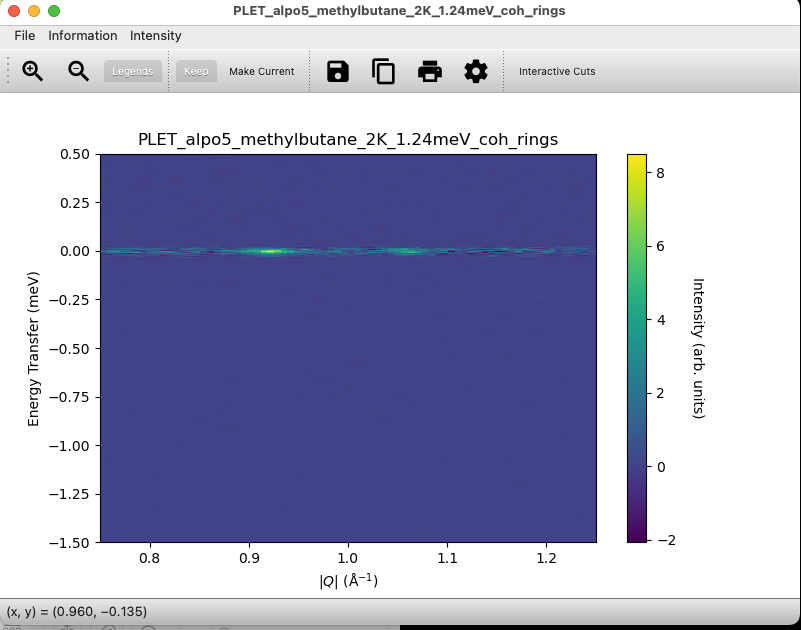This screenshot has width=801, height=630.
Task: Click the zoom in magnifier icon
Action: tap(33, 71)
